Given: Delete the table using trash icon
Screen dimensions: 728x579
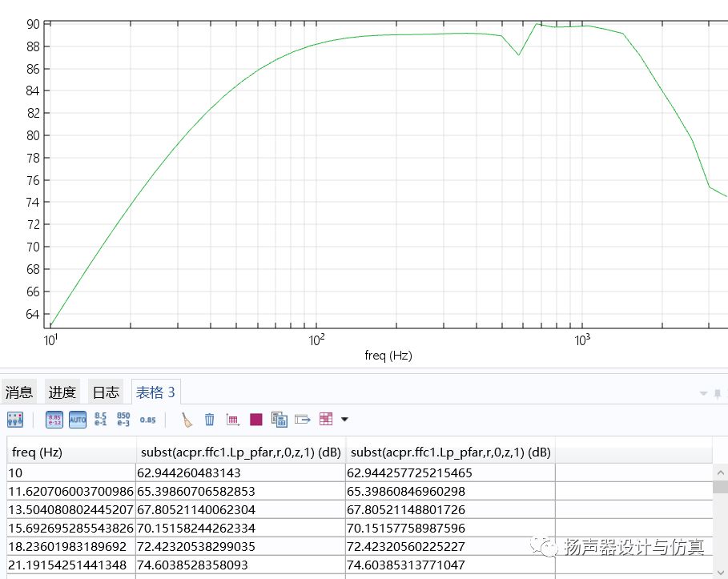Looking at the screenshot, I should [x=210, y=419].
